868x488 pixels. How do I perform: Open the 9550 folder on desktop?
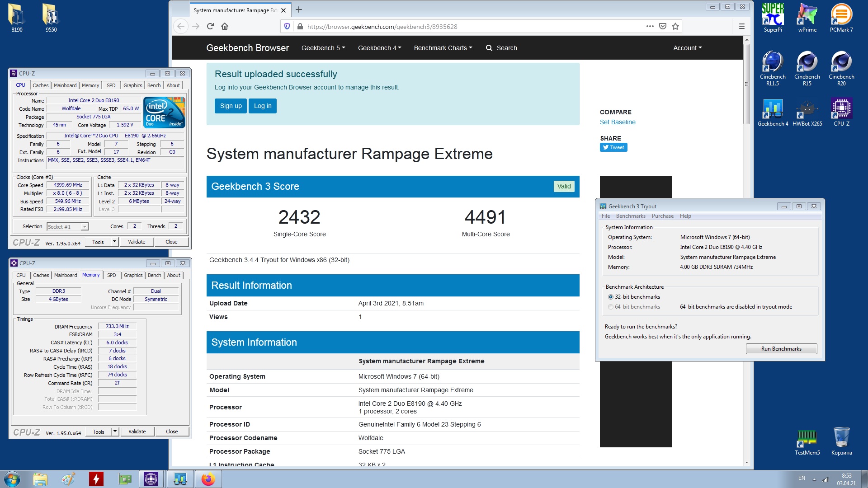[51, 18]
